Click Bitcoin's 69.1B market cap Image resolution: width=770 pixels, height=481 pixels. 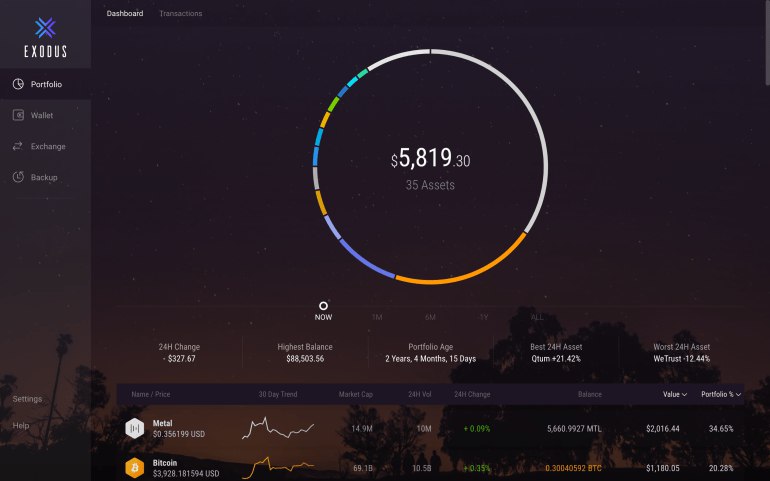(x=363, y=468)
